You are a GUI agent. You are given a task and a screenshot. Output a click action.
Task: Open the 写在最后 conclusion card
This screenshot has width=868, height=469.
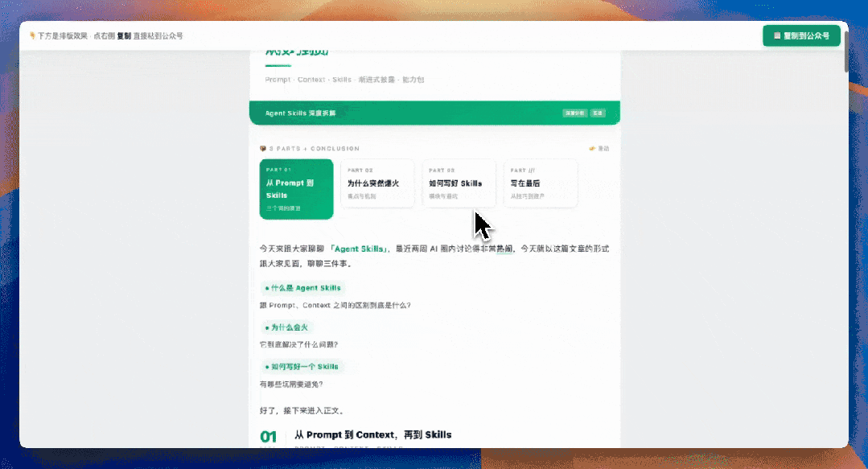point(540,183)
